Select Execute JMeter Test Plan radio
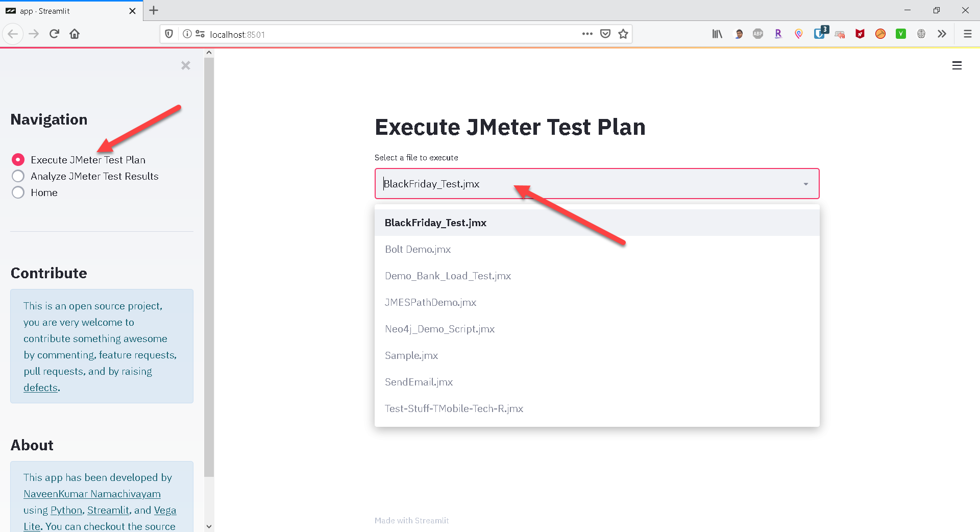The image size is (980, 532). click(x=18, y=160)
